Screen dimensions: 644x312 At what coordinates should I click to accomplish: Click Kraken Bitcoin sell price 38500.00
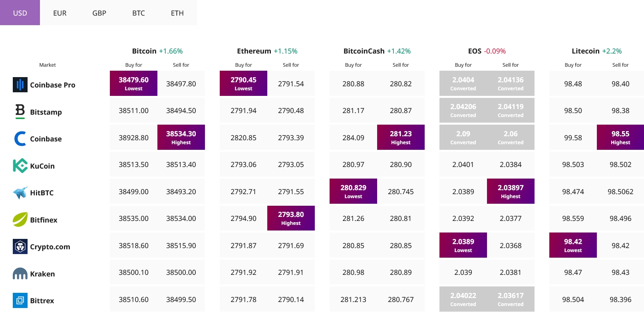point(181,272)
